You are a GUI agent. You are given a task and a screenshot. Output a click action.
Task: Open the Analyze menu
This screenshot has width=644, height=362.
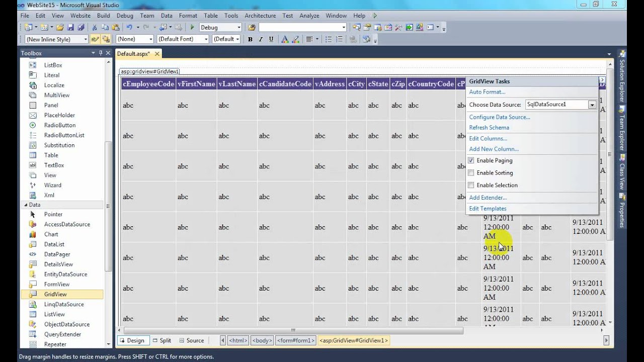309,16
